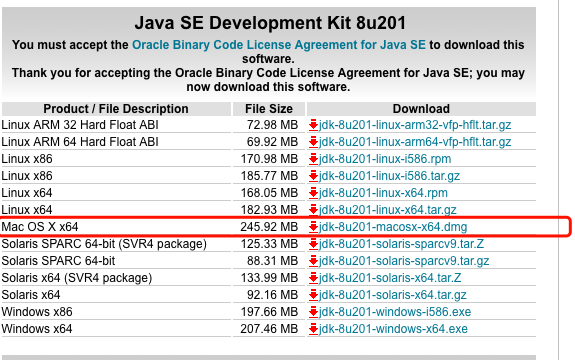575x360 pixels.
Task: Download jdk-8u201-solaris-x64.tar.gz
Action: 392,295
